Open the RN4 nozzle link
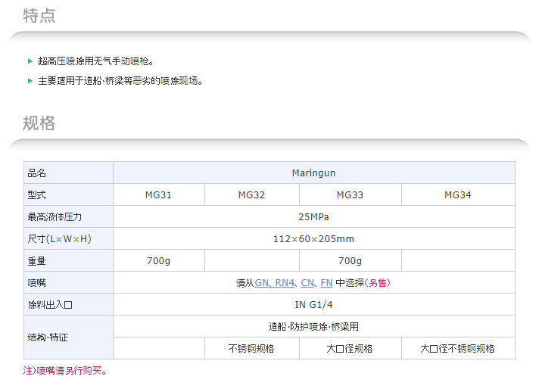Screen dimensions: 539x392 [x=285, y=283]
